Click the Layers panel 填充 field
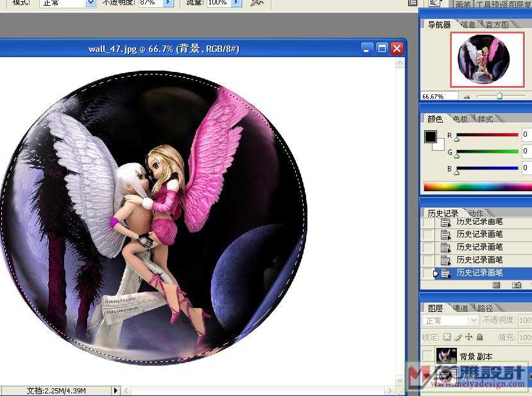 coord(525,338)
